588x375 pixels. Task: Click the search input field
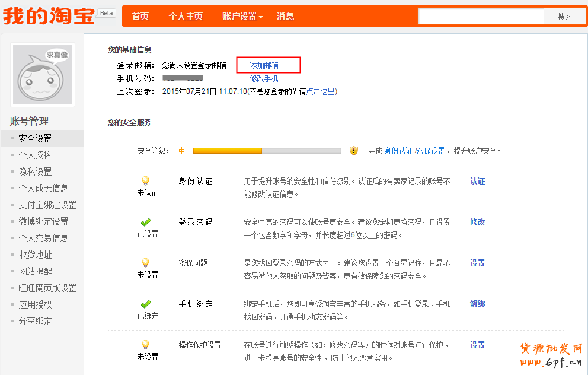481,17
